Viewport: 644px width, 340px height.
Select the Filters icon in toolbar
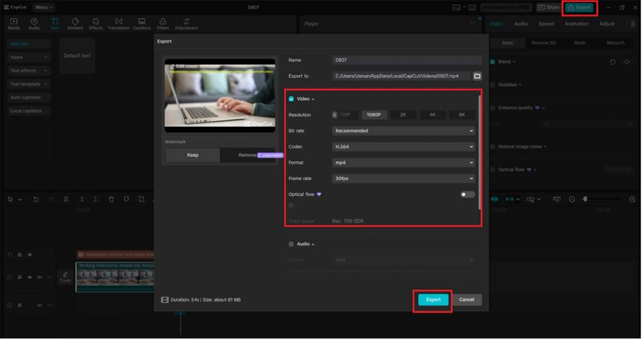click(x=163, y=24)
